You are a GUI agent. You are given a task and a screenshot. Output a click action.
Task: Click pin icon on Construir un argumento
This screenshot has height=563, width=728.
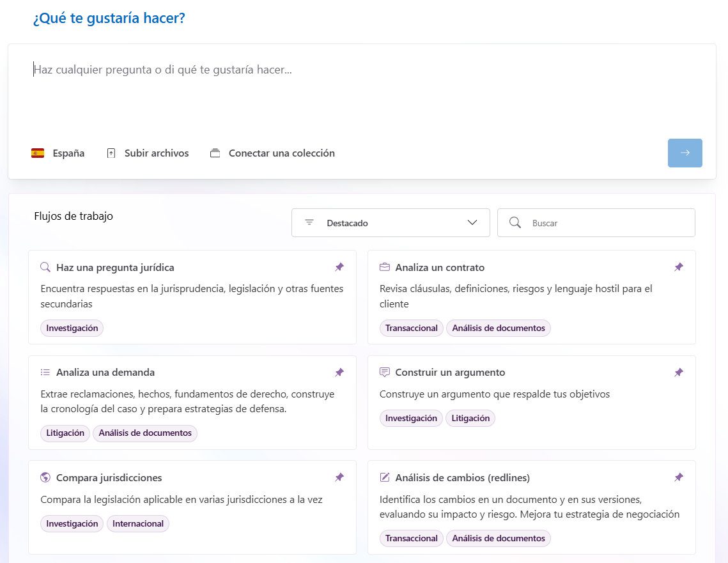tap(679, 372)
